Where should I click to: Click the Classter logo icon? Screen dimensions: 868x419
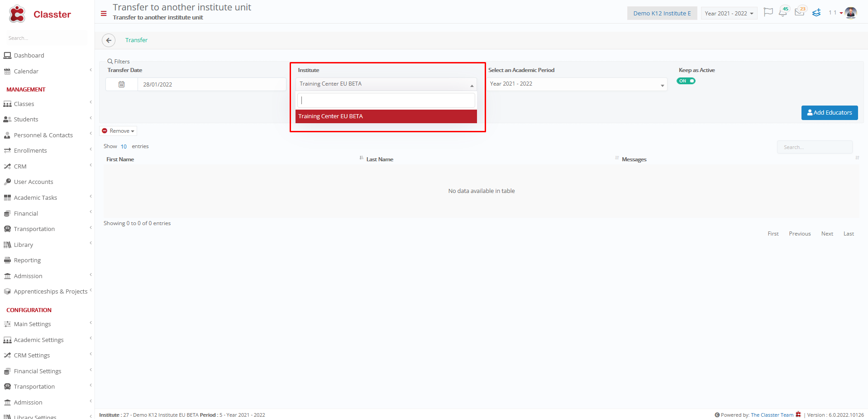point(17,14)
